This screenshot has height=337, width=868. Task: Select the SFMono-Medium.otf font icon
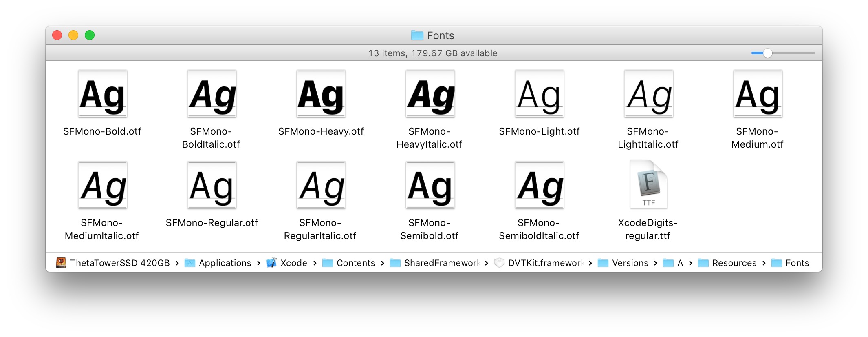click(x=758, y=94)
